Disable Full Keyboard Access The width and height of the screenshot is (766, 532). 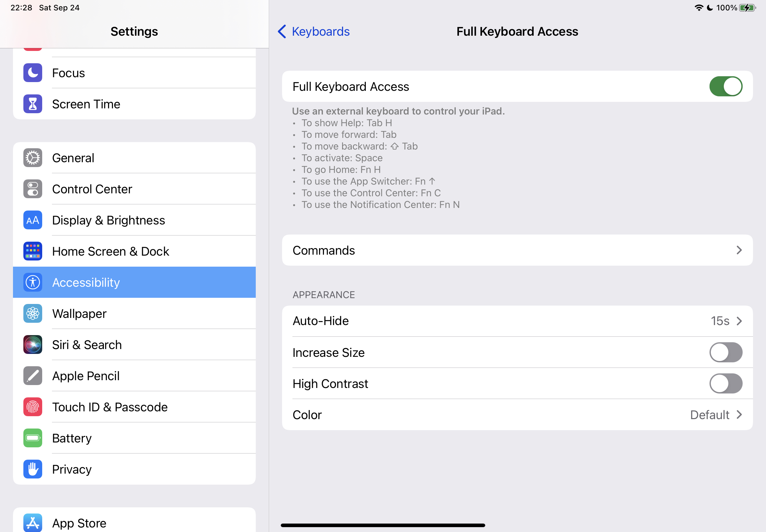(x=726, y=86)
